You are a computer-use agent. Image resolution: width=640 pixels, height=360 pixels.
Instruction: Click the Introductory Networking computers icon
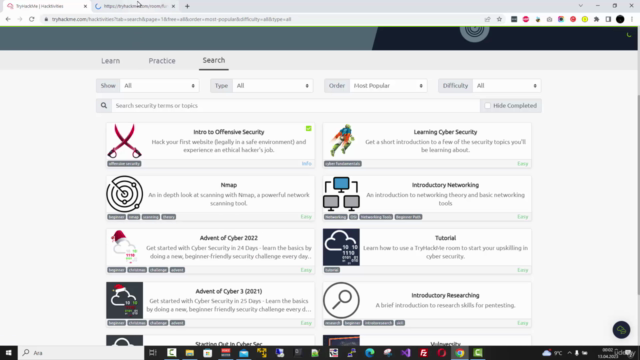341,194
